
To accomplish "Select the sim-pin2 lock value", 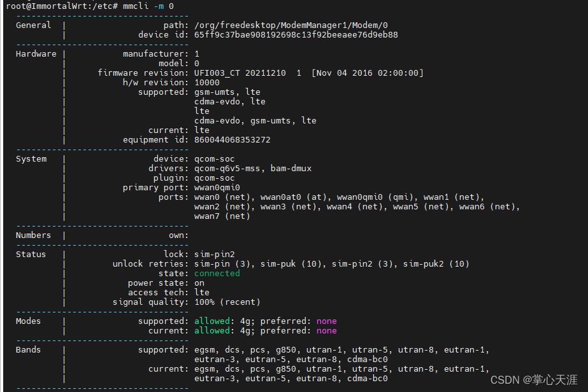I will [215, 254].
